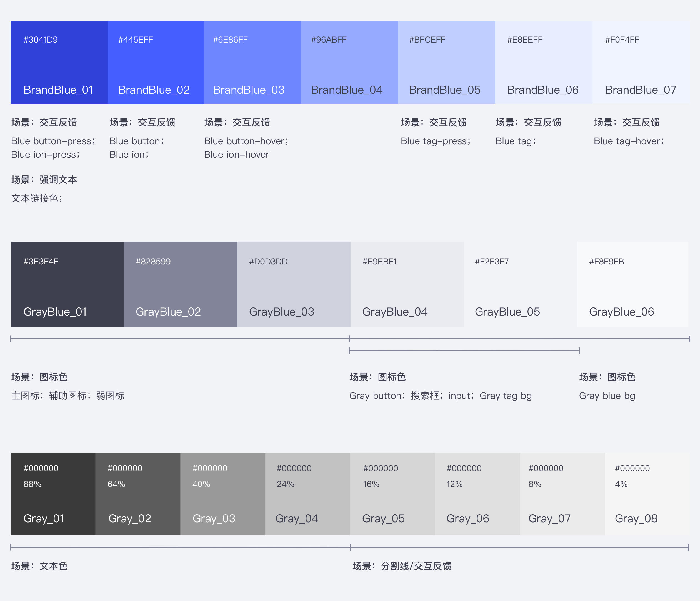Click 'Gray button；搜索框；input；Gray tag bg'

tap(441, 396)
